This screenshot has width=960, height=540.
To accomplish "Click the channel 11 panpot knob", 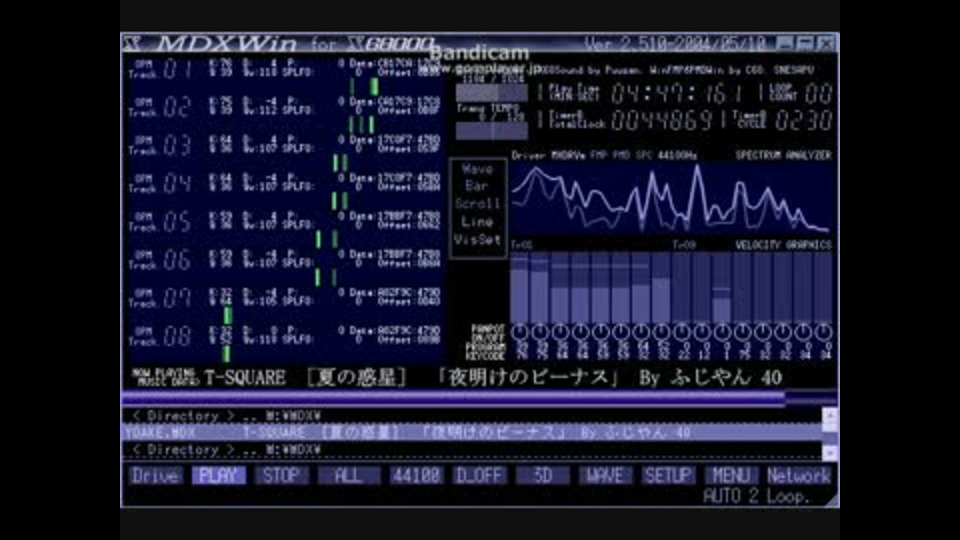I will [x=722, y=332].
